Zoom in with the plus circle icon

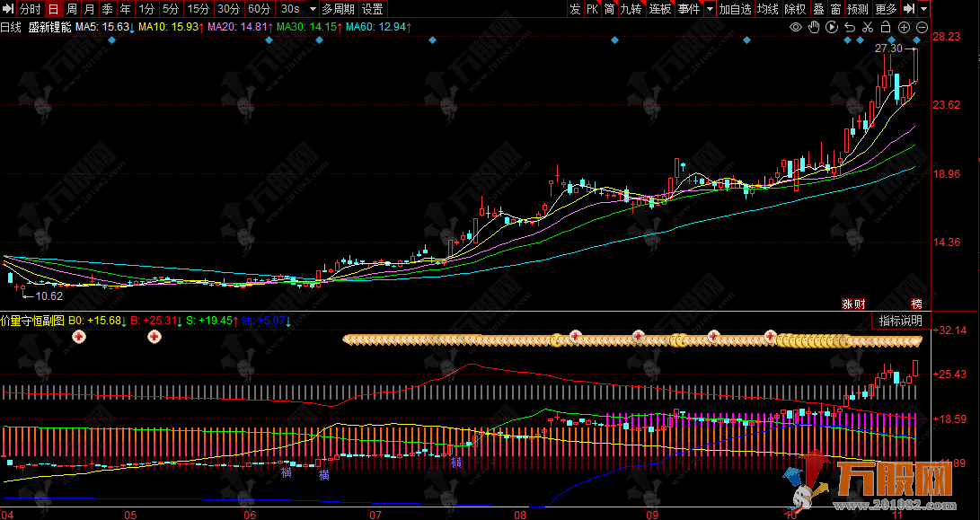(903, 28)
